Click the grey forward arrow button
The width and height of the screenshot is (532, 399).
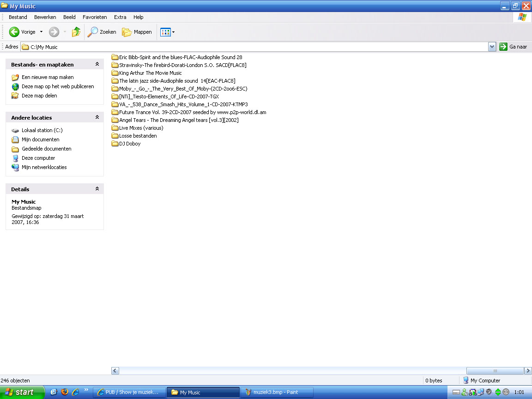pos(54,32)
